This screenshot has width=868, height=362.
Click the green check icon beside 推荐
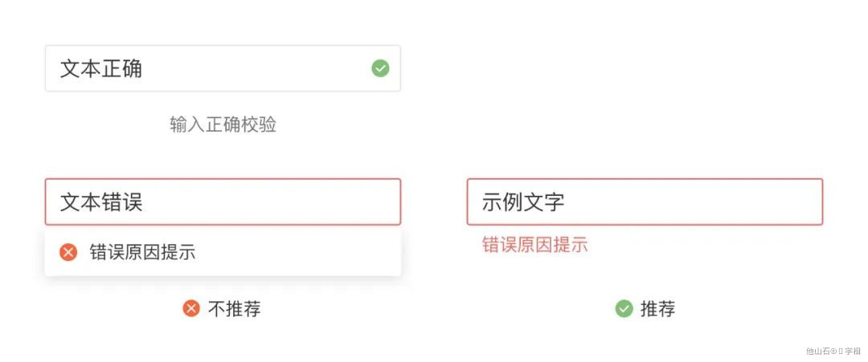pyautogui.click(x=624, y=308)
